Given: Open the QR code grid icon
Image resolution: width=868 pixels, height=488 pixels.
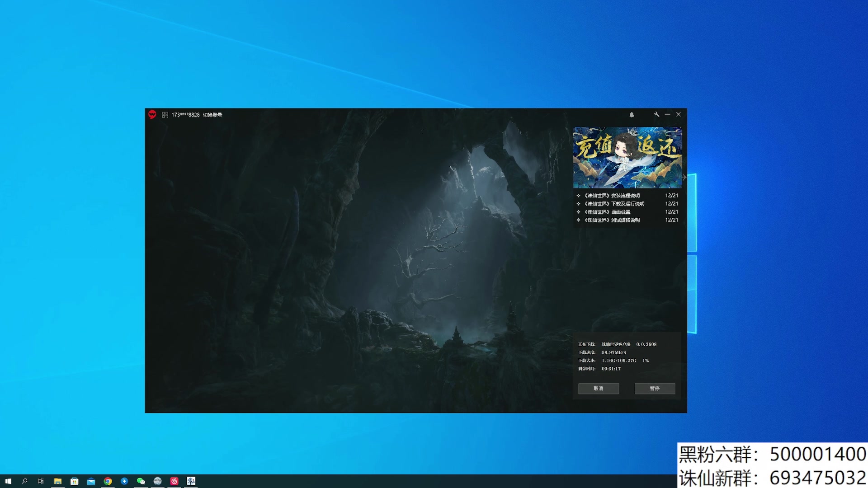Looking at the screenshot, I should [x=165, y=115].
